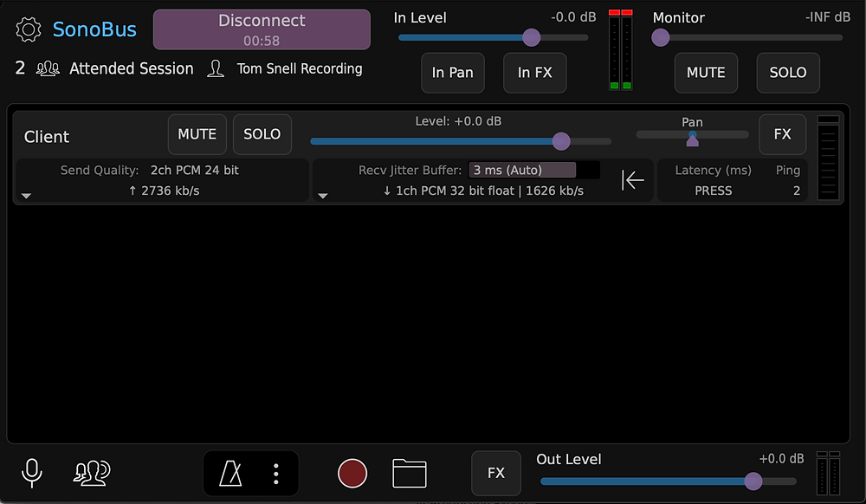Screen dimensions: 866x504
Task: Toggle the microphone input mute icon
Action: coord(31,473)
